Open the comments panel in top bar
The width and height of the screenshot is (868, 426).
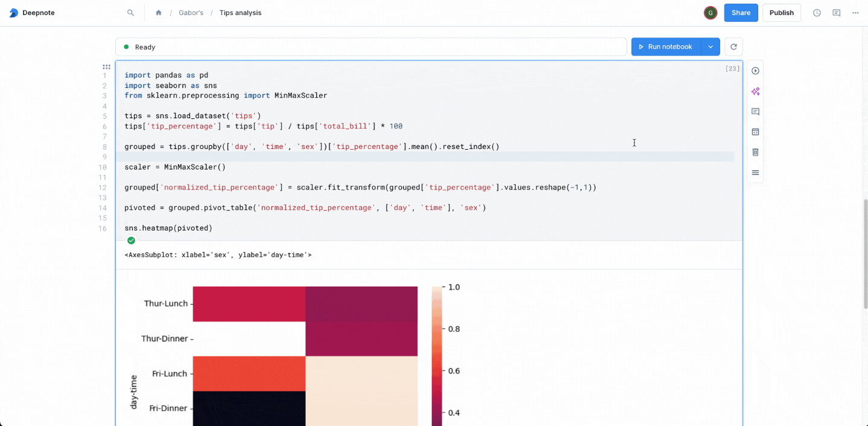(x=836, y=13)
